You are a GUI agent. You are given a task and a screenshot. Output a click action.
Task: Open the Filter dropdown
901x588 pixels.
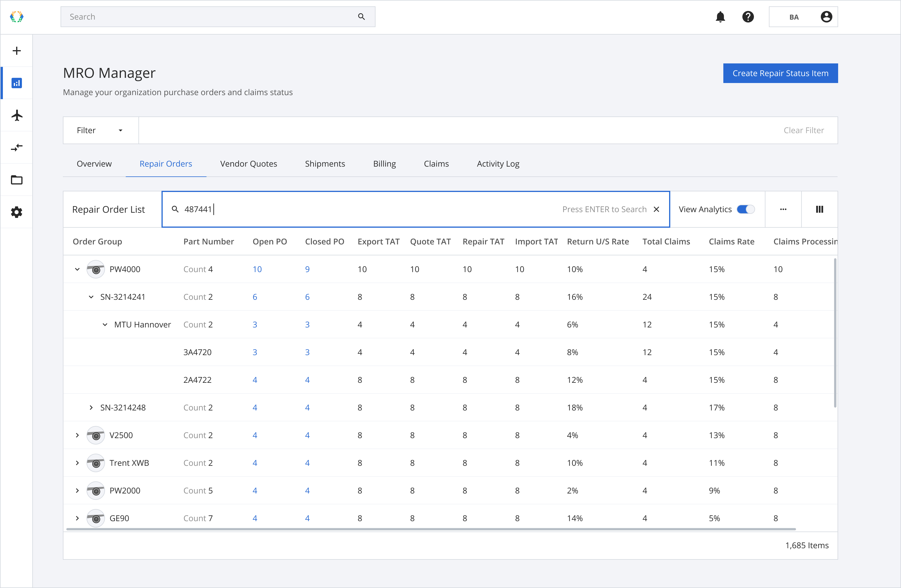tap(101, 130)
